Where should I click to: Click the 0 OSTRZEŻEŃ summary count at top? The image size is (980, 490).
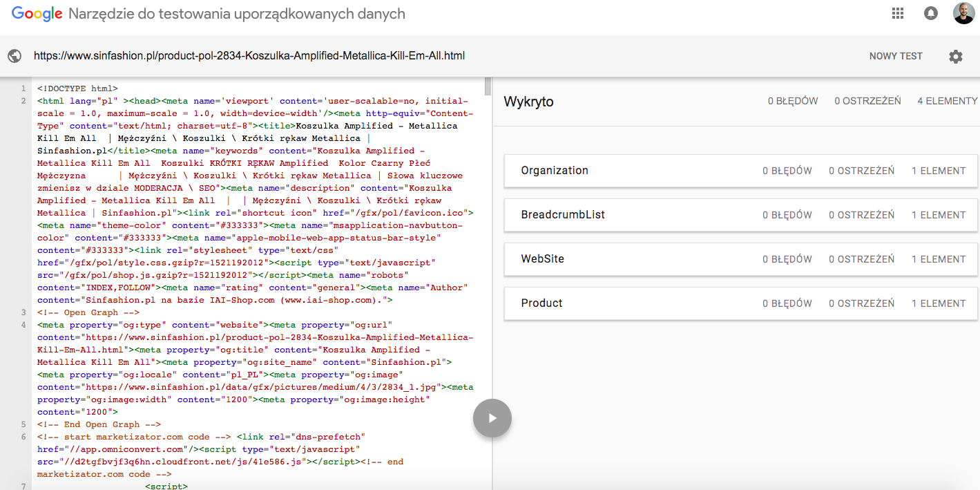867,101
